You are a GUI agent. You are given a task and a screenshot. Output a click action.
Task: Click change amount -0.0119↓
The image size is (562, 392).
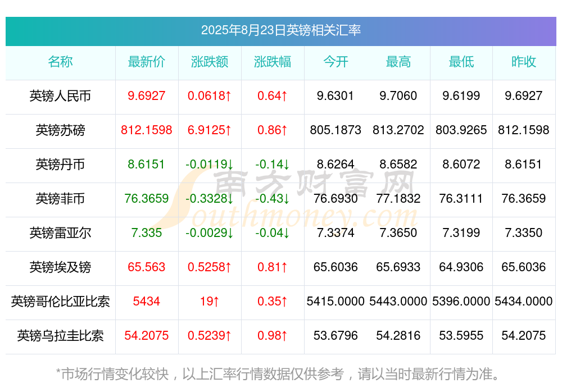pyautogui.click(x=210, y=165)
